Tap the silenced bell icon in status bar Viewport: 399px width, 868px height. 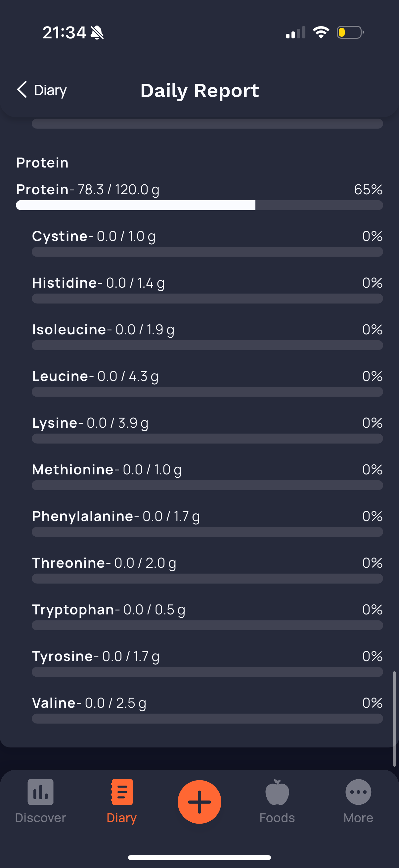(97, 33)
